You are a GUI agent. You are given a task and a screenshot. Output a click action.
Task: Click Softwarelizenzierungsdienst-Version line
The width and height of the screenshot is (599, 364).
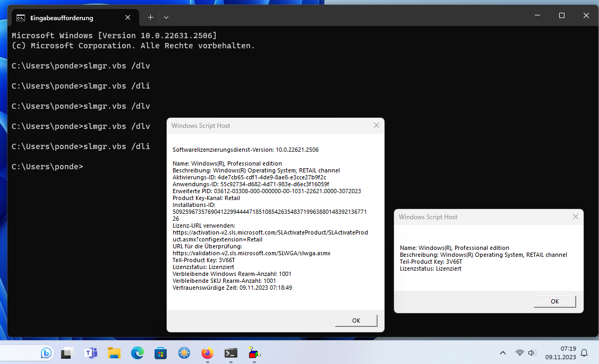pos(245,150)
